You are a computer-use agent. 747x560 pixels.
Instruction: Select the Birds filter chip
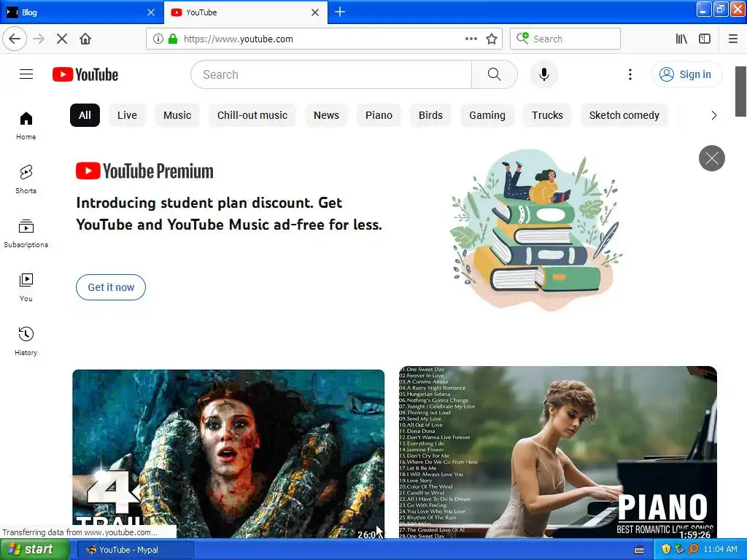coord(430,115)
